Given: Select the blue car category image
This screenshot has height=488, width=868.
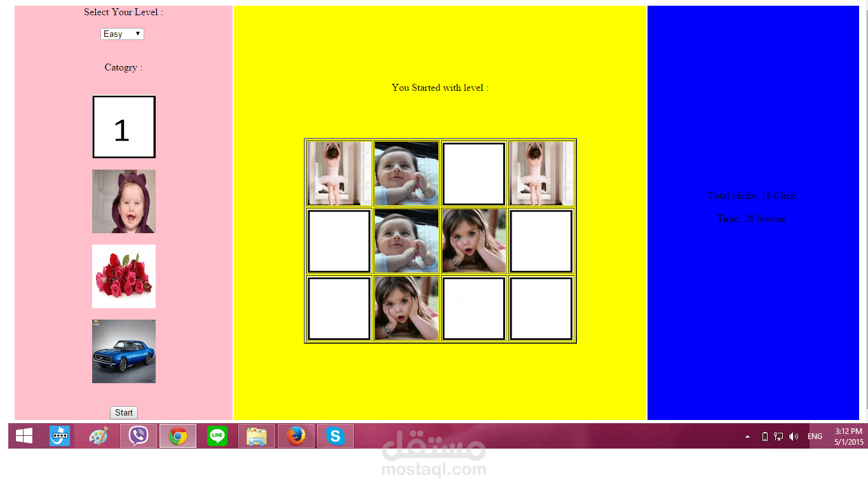Looking at the screenshot, I should pos(124,351).
